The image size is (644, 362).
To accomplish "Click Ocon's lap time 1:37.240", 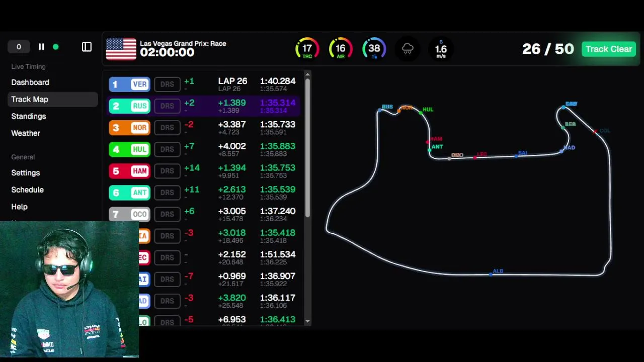I will coord(278,211).
